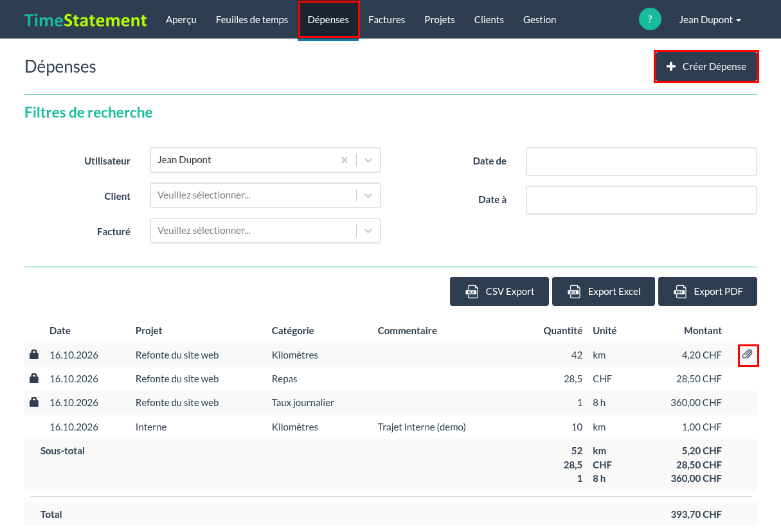Open the Gestion menu item
The image size is (781, 532).
540,19
